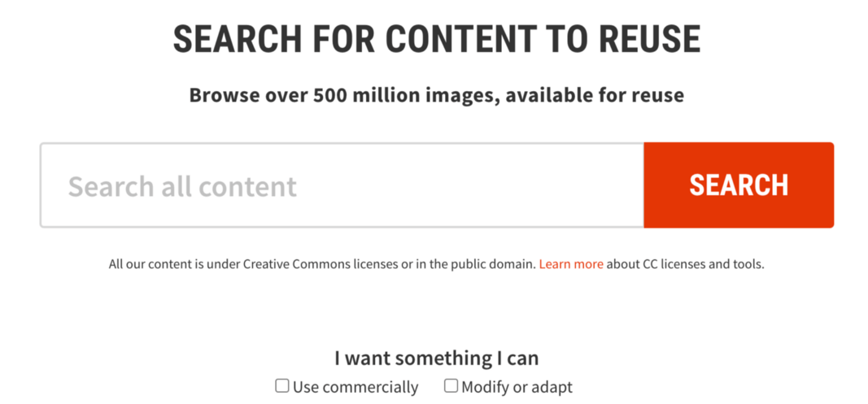Click the I want something I can heading
This screenshot has width=868, height=404.
coord(436,358)
